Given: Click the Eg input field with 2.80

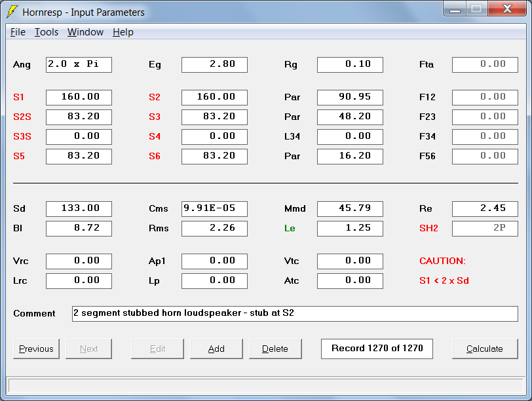Looking at the screenshot, I should tap(214, 65).
